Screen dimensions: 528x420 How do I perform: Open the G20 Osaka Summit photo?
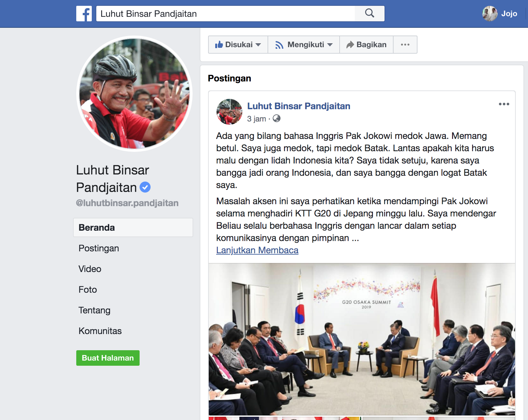(x=362, y=339)
